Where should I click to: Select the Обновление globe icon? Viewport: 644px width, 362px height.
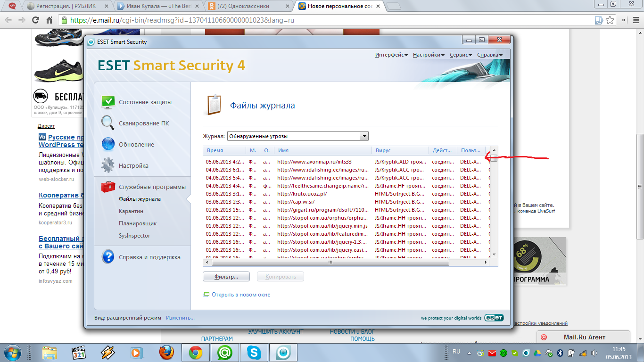coord(108,144)
